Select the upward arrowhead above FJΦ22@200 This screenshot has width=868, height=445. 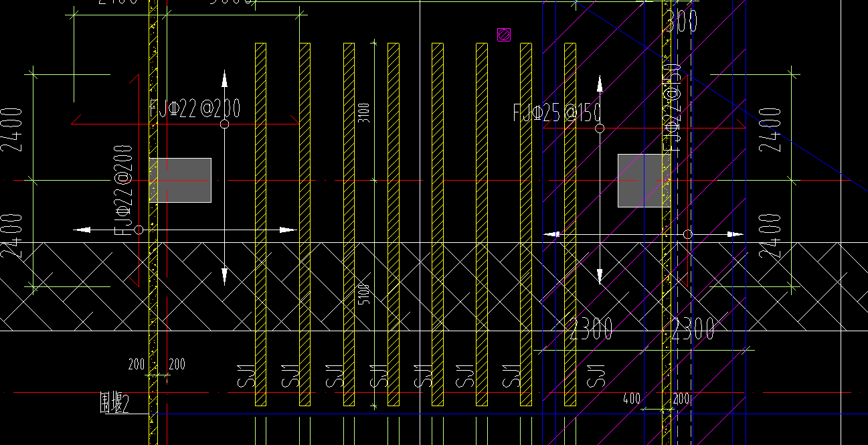click(224, 78)
